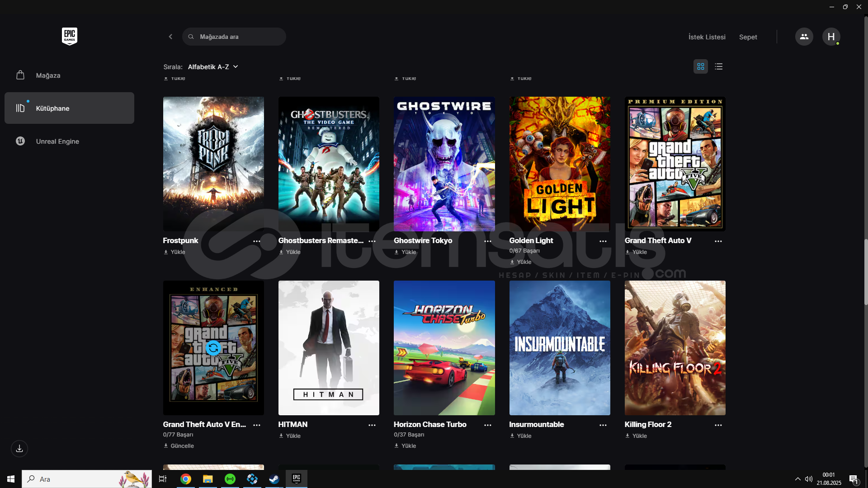
Task: Open Killing Floor 2 three-dot menu
Action: click(x=718, y=425)
